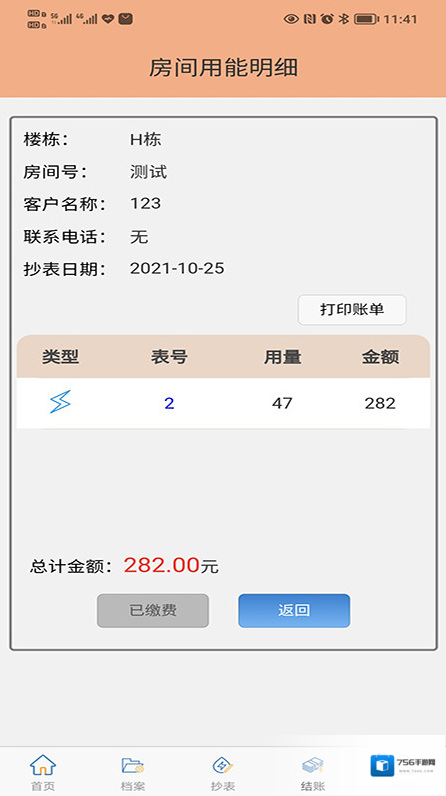Open the 抄表 meter reading icon
Viewport: 446px width, 796px height.
(223, 765)
